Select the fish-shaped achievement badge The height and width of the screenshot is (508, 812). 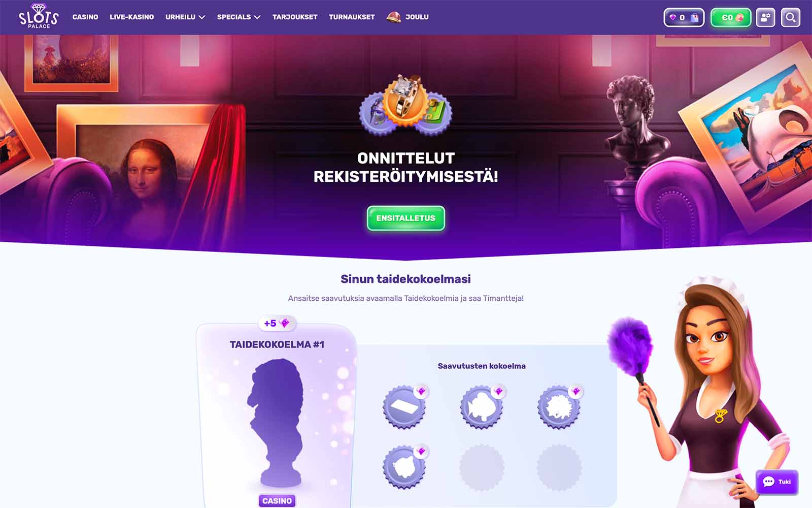click(481, 407)
